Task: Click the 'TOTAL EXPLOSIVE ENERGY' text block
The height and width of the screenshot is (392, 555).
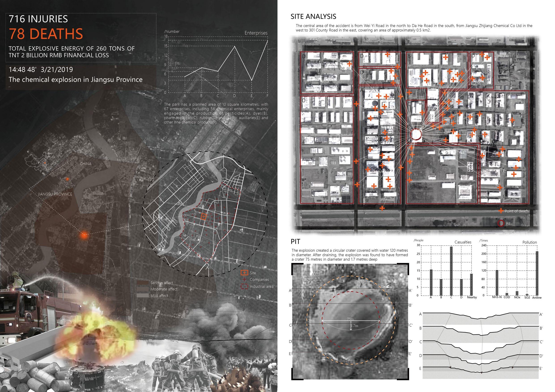Action: pyautogui.click(x=72, y=52)
